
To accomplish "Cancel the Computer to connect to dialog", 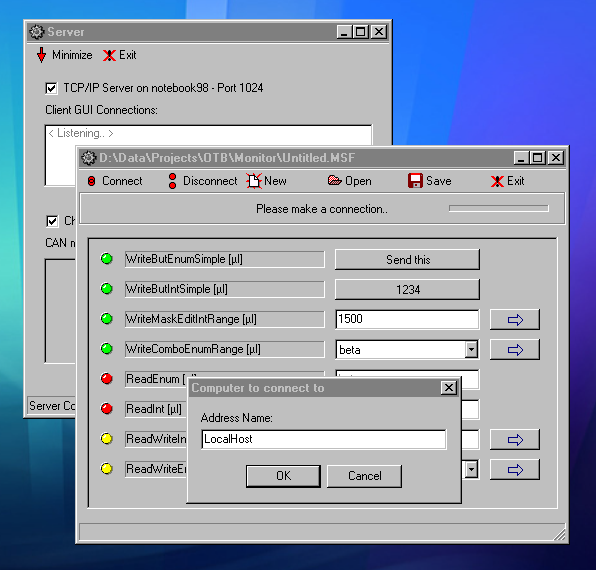I will point(364,476).
